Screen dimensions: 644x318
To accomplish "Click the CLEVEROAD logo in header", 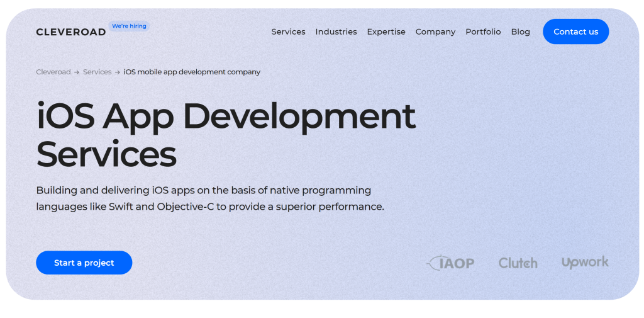I will 70,32.
